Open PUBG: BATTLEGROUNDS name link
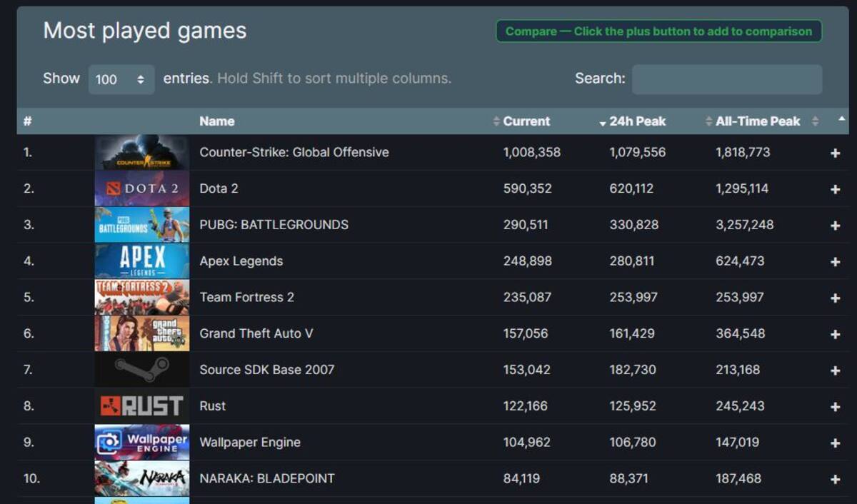This screenshot has height=504, width=857. coord(274,225)
